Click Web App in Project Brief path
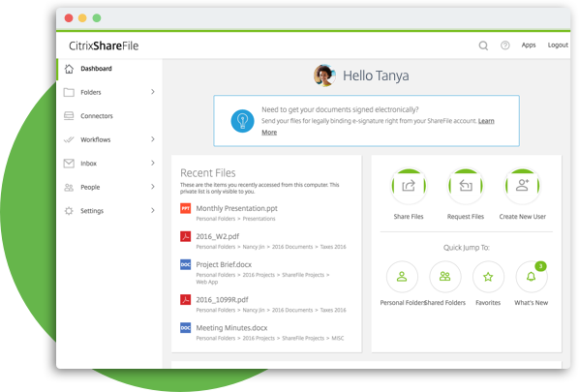 coord(207,282)
